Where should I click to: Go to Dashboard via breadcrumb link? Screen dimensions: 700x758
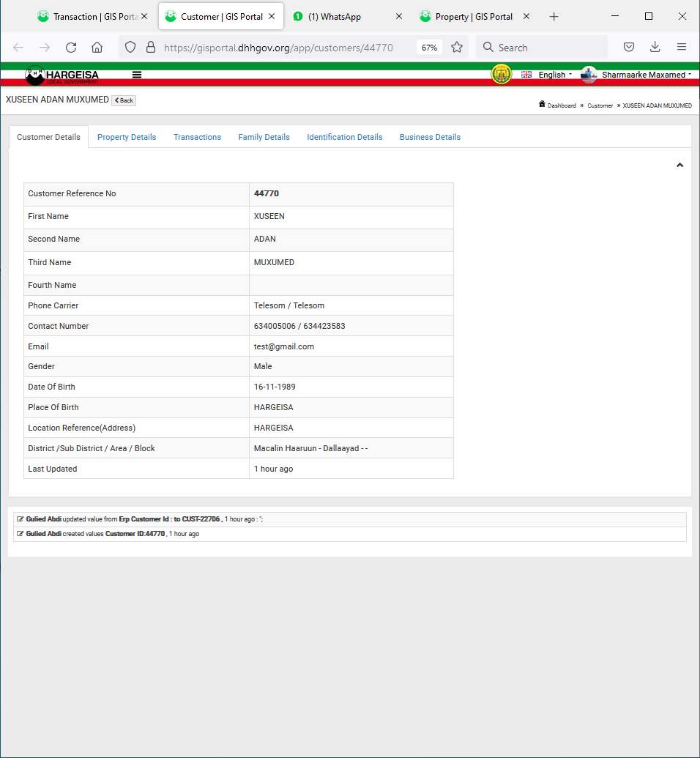coord(562,105)
